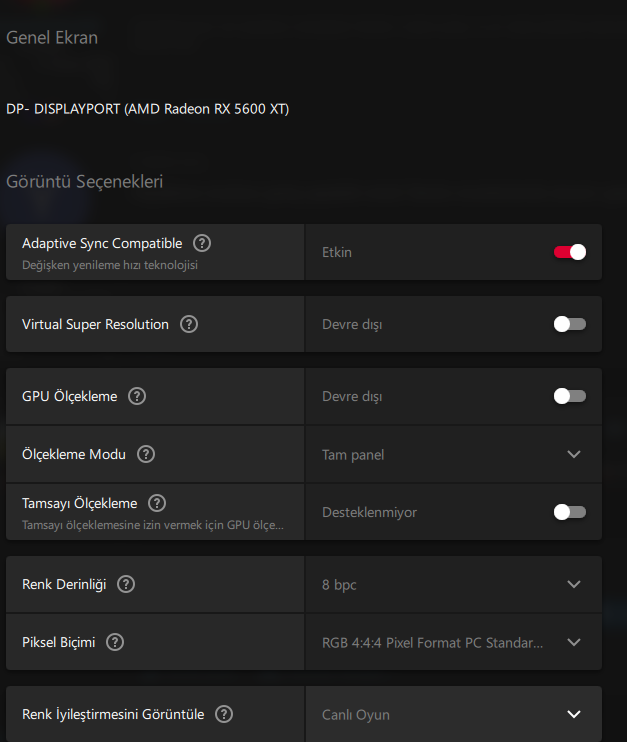This screenshot has width=627, height=742.
Task: Click Tamsayı Ölçekleme help icon
Action: tap(157, 504)
